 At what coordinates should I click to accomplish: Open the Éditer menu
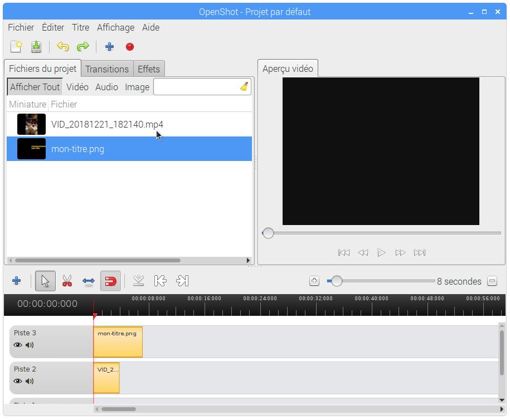(53, 27)
